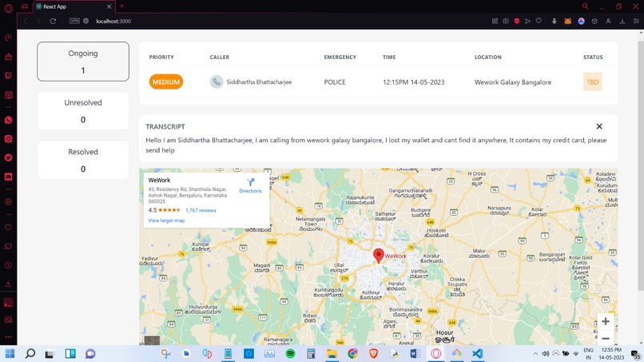Open Directions in the WeWork map card
644x362 pixels.
pyautogui.click(x=250, y=185)
